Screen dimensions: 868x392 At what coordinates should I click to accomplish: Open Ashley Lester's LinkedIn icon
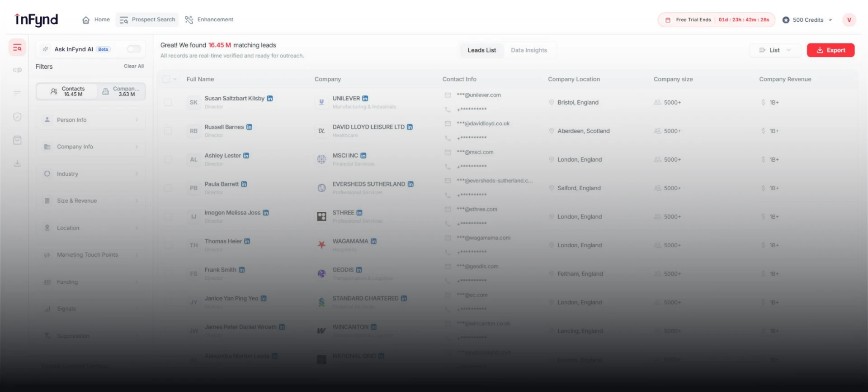(246, 155)
